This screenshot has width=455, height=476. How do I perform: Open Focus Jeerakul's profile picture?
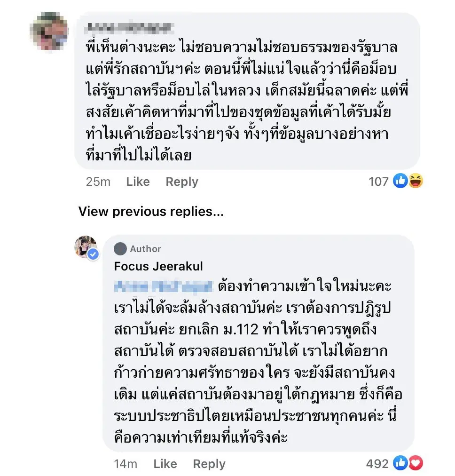85,246
